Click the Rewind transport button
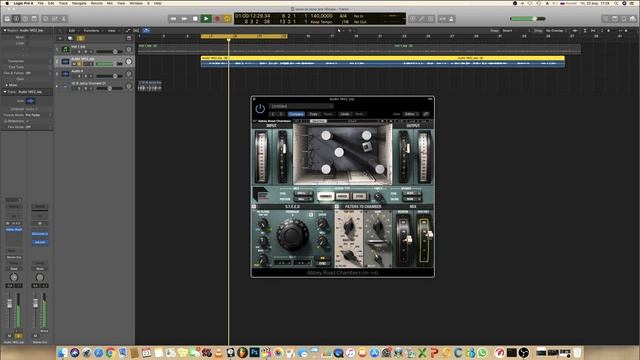Screen dimensions: 640x360 (173, 18)
